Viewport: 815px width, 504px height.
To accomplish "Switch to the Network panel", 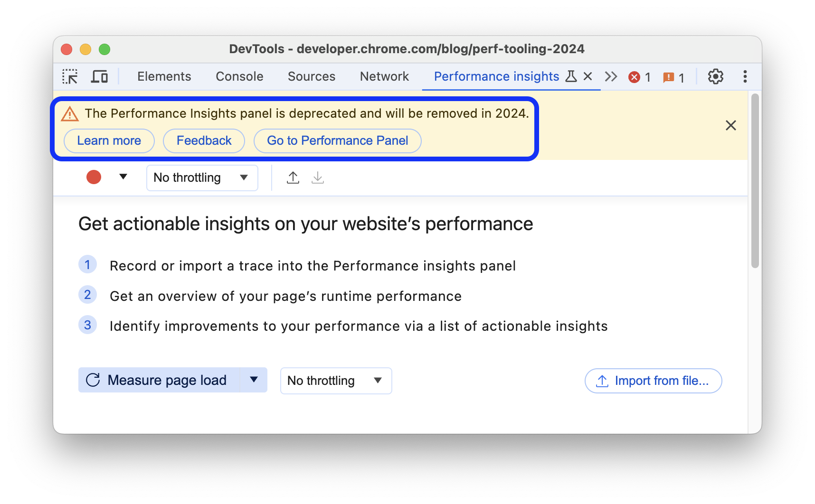I will coord(384,76).
